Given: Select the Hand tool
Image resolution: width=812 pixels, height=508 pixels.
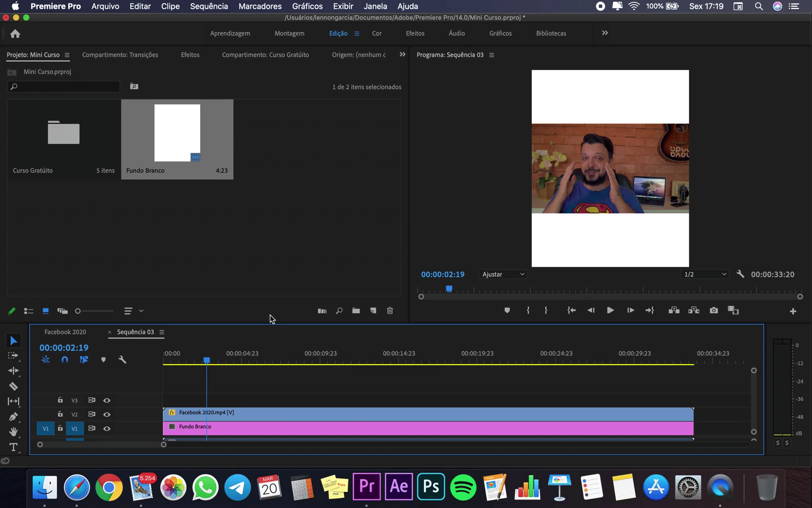Looking at the screenshot, I should click(13, 432).
